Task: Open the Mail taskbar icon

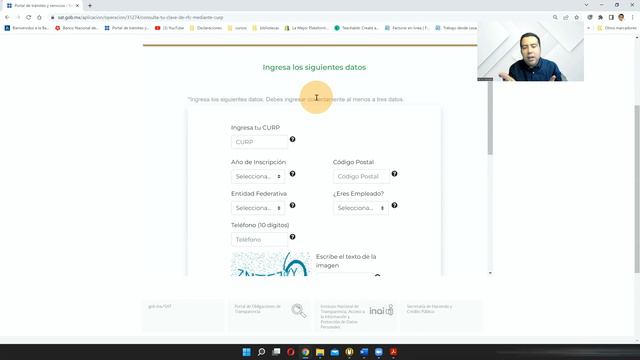Action: [335, 352]
